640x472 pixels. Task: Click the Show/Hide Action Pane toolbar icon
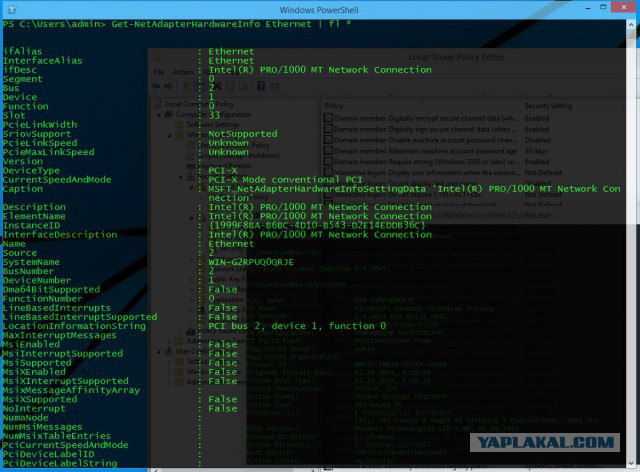[274, 86]
